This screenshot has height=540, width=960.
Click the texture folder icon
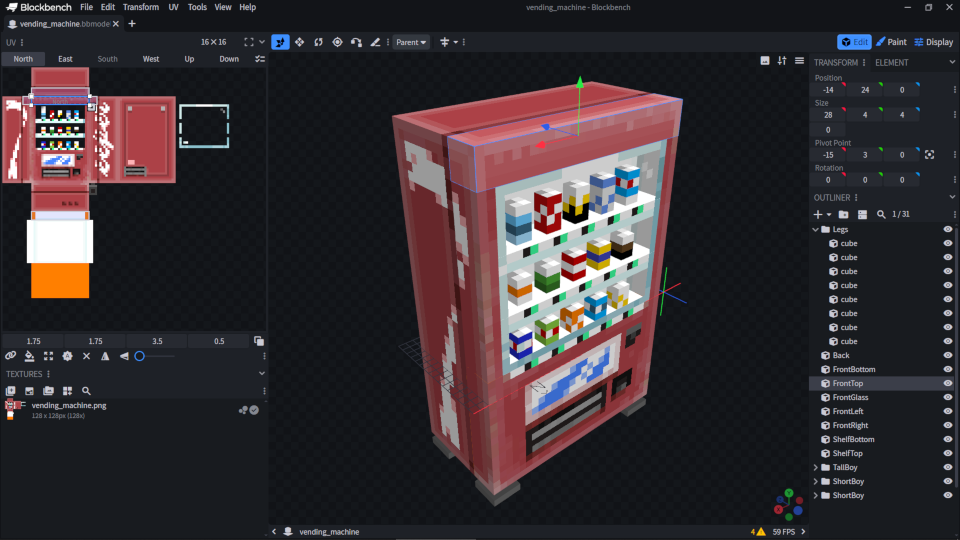(x=48, y=391)
